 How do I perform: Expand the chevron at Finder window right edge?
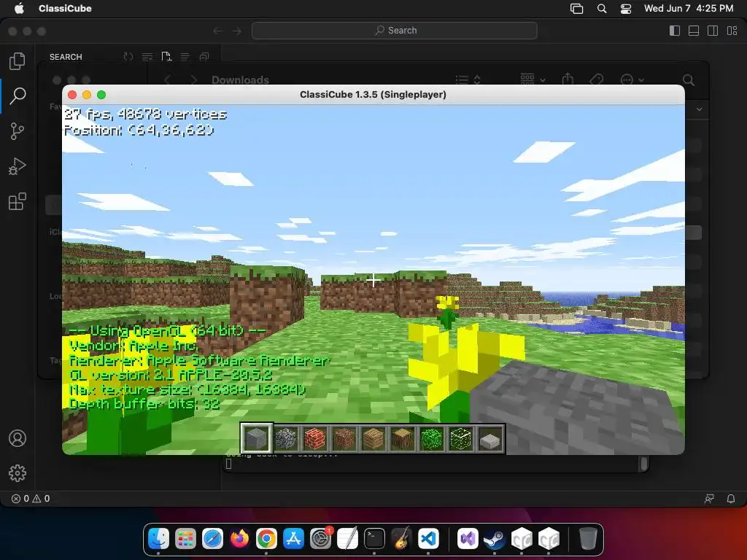click(699, 109)
